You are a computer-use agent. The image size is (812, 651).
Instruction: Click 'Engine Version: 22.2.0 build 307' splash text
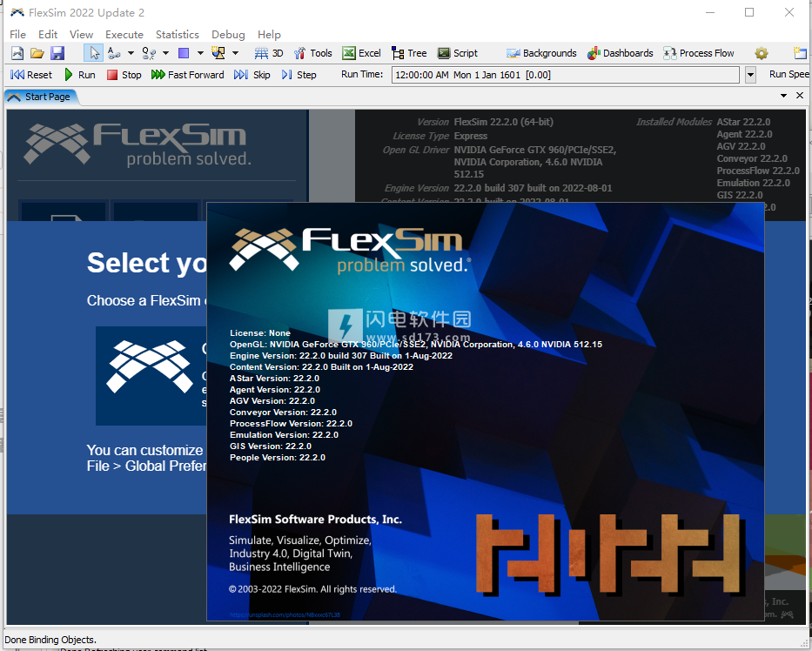[x=341, y=356]
